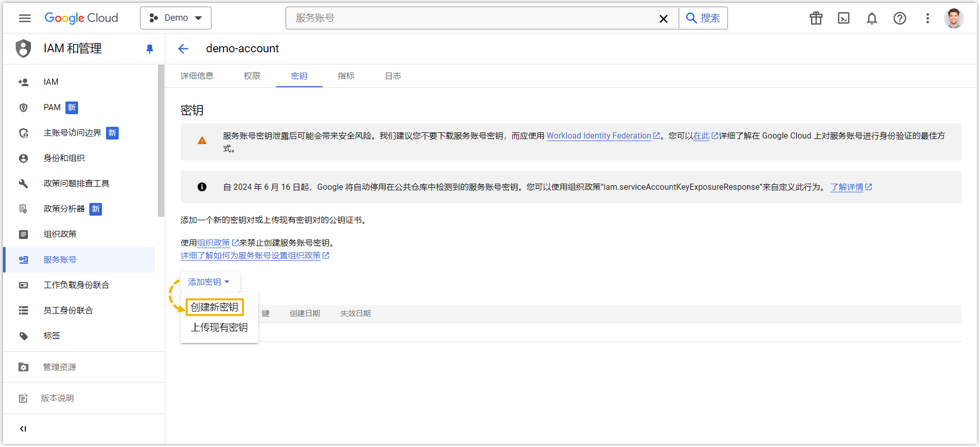Image resolution: width=980 pixels, height=447 pixels.
Task: Open the Demo project selector dropdown
Action: [x=176, y=18]
